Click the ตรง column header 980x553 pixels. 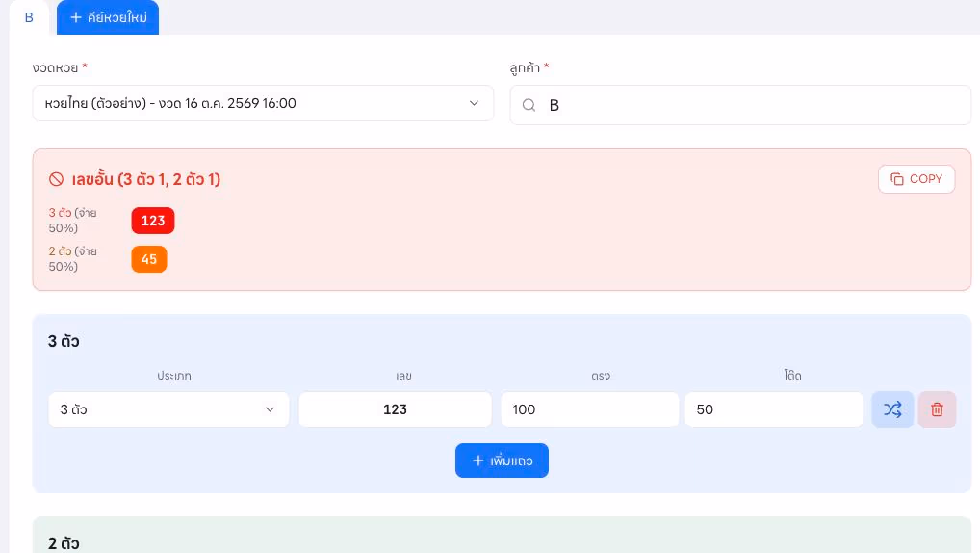tap(601, 376)
